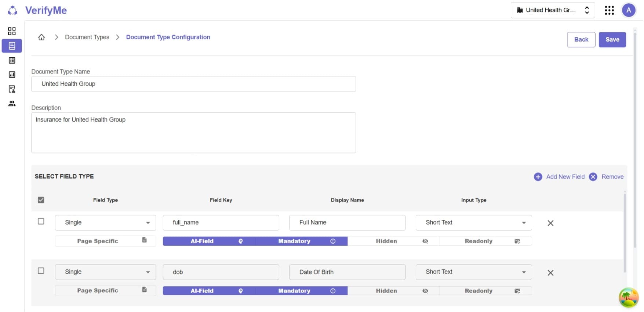Click the Document Type Name input field
Viewport: 644px width, 312px height.
pyautogui.click(x=193, y=84)
